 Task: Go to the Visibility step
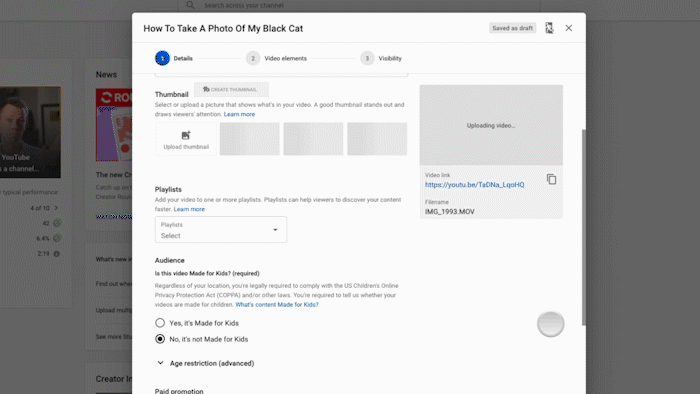click(x=381, y=58)
